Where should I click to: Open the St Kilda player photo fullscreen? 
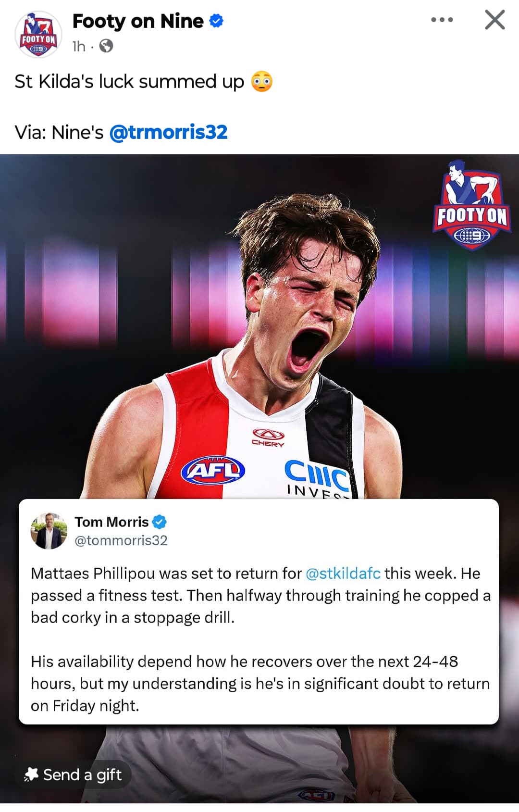(x=259, y=327)
